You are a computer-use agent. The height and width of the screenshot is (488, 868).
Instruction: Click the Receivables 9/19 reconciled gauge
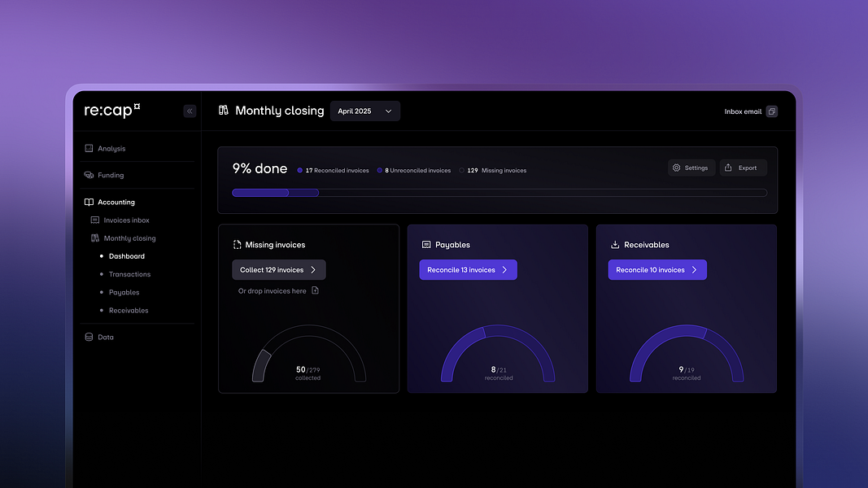coord(687,354)
